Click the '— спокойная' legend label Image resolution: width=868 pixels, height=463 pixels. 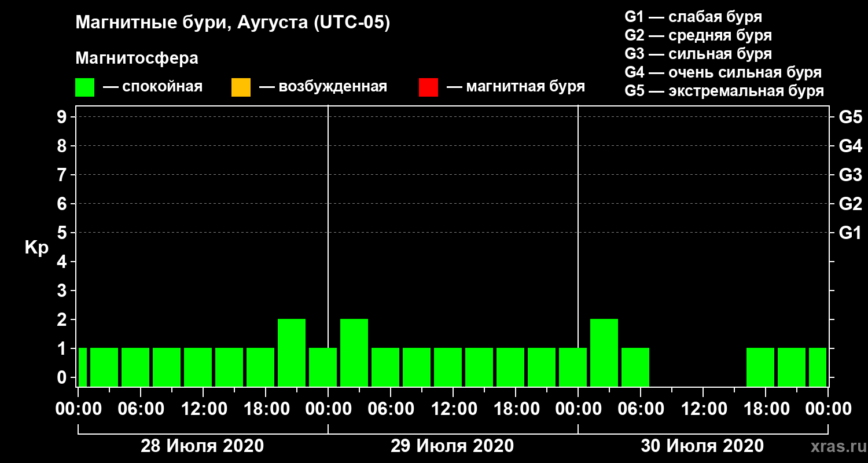(x=153, y=87)
